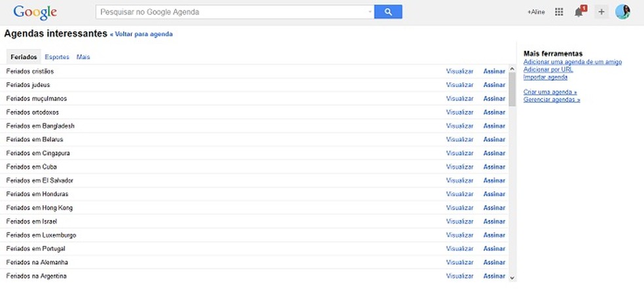Viewport: 644px width, 296px height.
Task: Open the account profile avatar
Action: click(622, 12)
